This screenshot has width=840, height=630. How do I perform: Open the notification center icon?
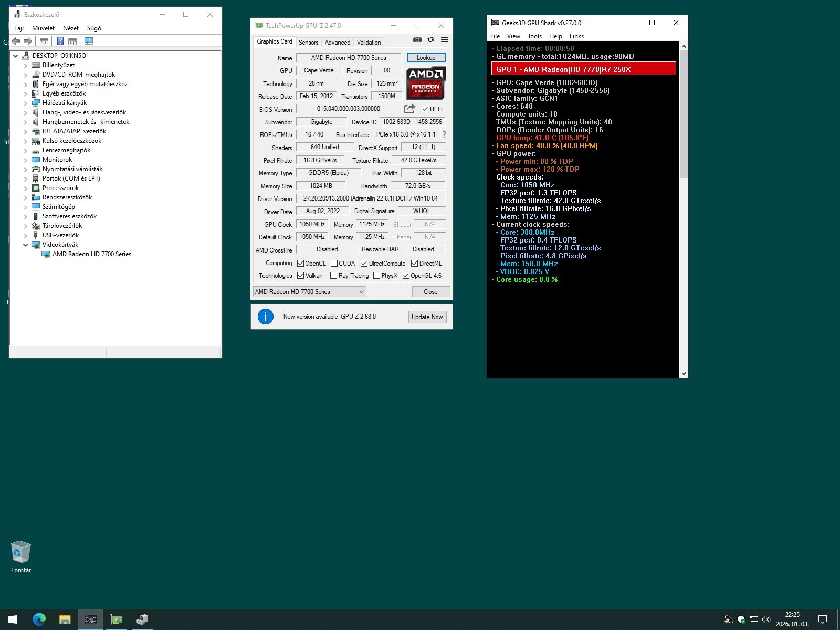(x=823, y=619)
